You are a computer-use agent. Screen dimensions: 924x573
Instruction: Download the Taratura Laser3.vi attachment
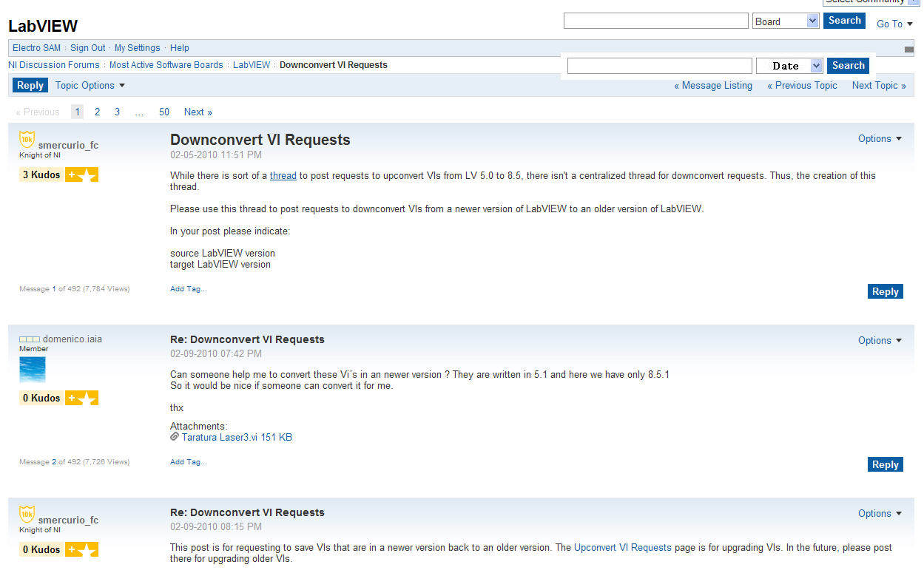pos(237,437)
